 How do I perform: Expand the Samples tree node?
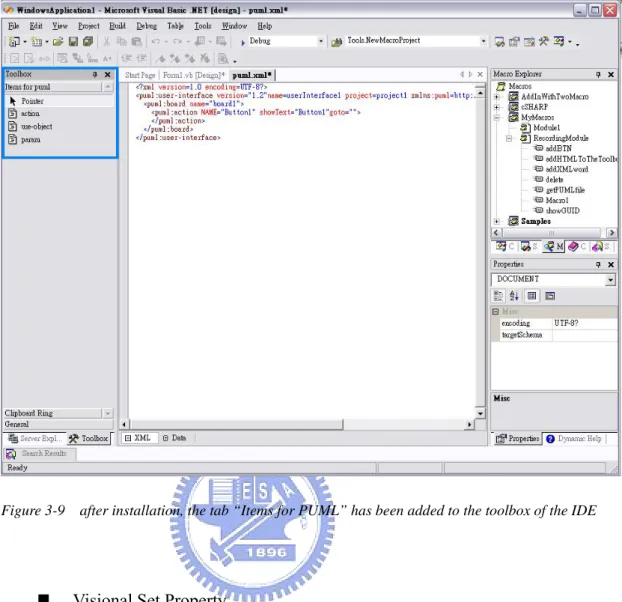click(x=496, y=221)
